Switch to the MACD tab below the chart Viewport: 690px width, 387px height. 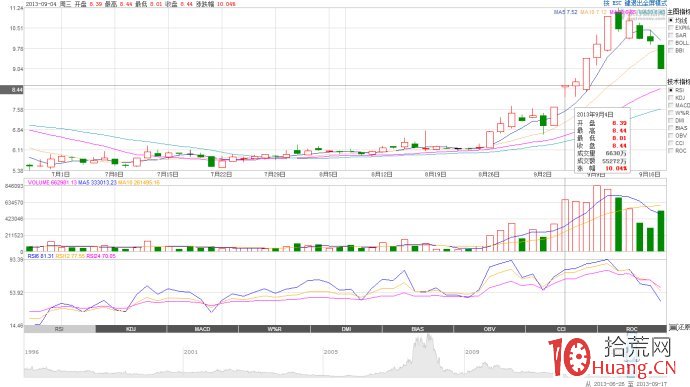(203, 329)
